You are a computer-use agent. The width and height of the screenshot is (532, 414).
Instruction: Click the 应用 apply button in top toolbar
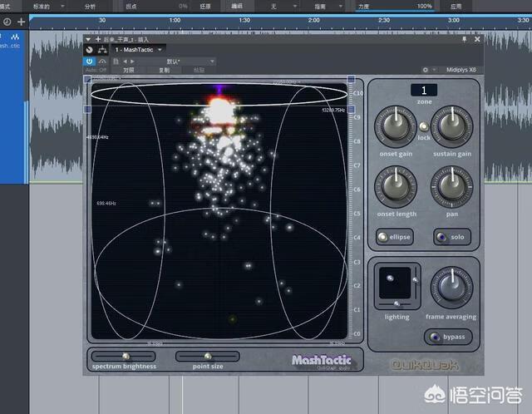(456, 6)
